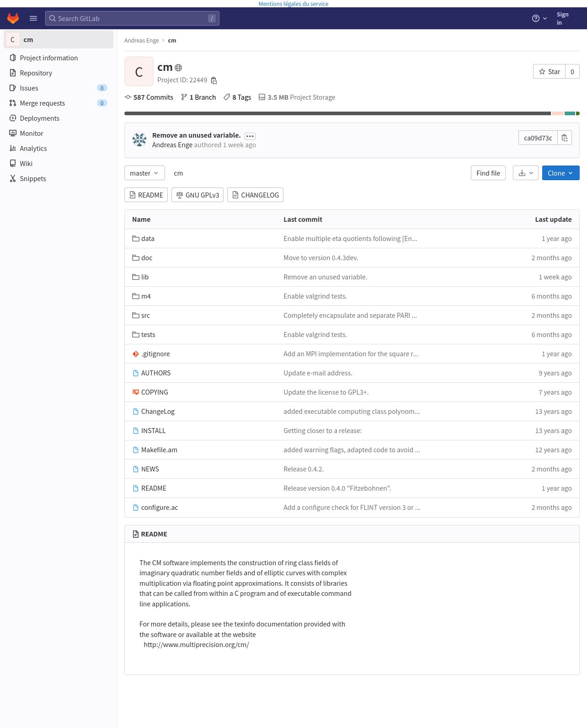Open Project information in sidebar
Image resolution: width=587 pixels, height=728 pixels.
point(59,58)
